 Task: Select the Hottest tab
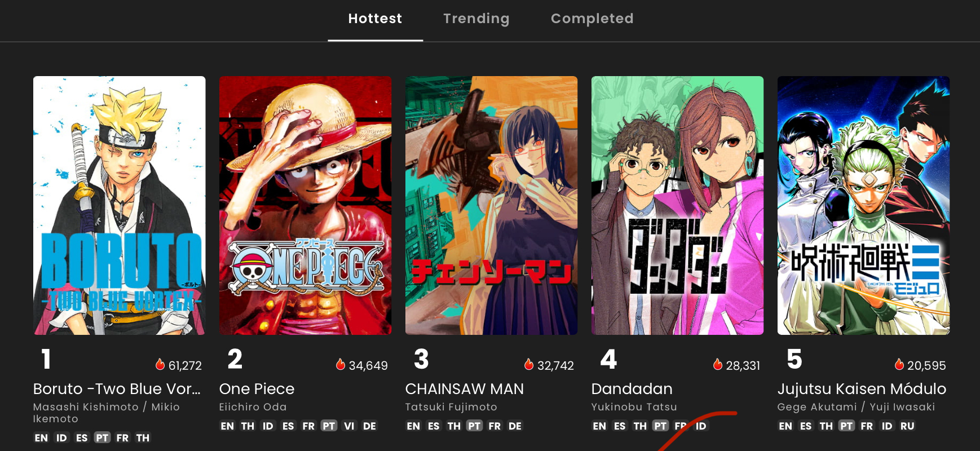(375, 19)
